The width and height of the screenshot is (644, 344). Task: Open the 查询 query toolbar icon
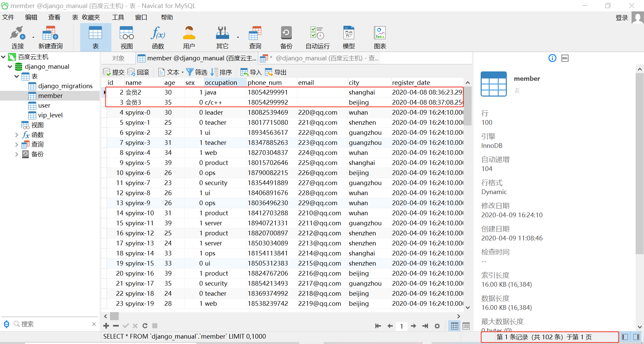click(x=255, y=37)
